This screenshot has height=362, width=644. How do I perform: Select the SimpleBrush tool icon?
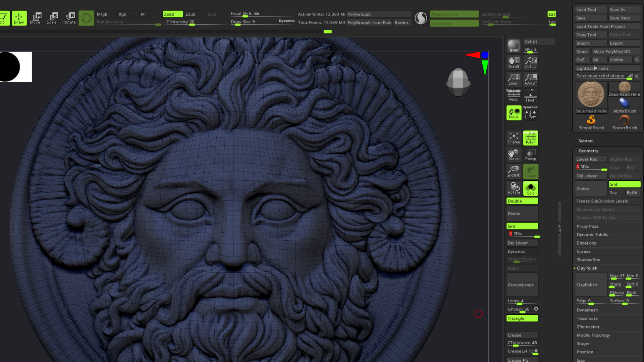(x=591, y=122)
